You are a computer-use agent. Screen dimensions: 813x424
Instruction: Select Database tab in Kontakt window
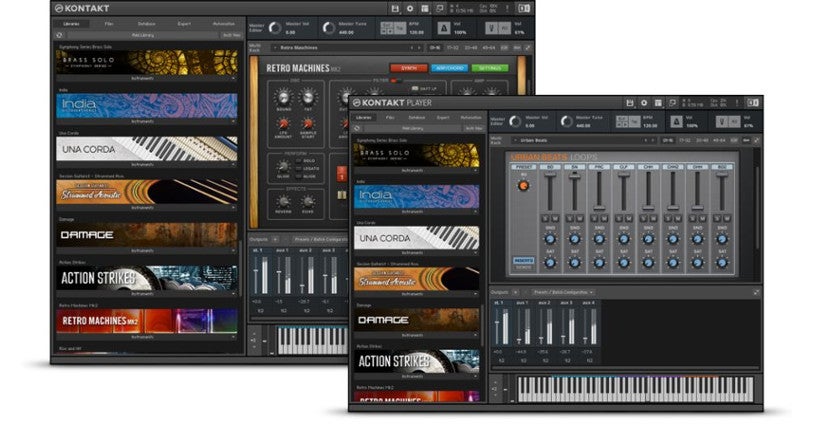[x=147, y=24]
